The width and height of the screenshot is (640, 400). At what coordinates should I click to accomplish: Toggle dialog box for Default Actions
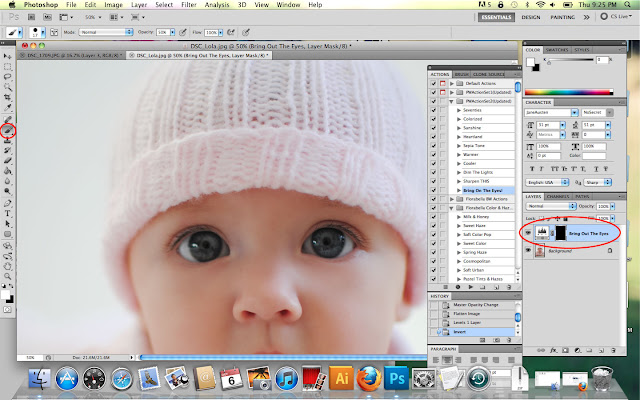point(442,83)
